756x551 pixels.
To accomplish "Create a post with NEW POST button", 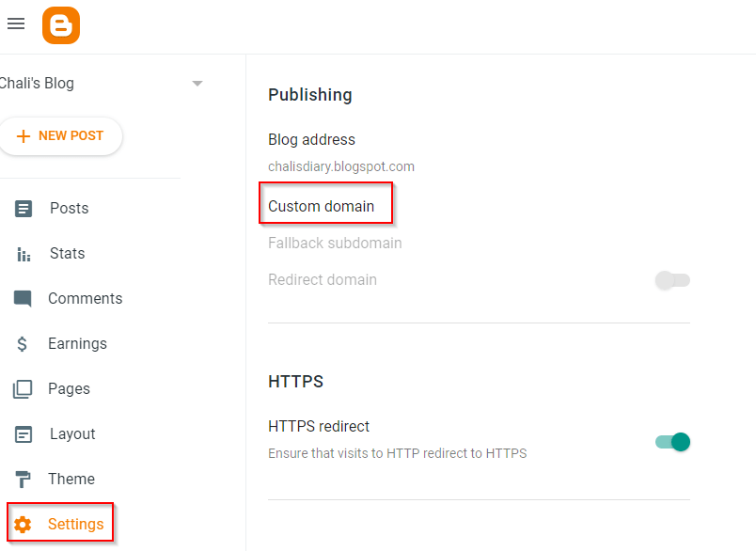I will point(60,136).
